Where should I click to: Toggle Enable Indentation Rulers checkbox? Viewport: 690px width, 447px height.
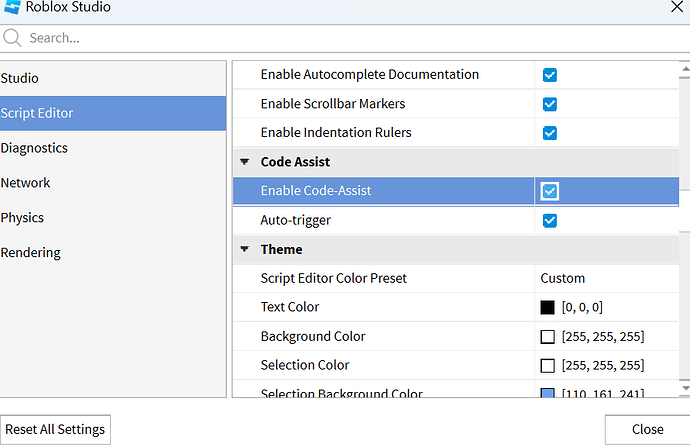point(550,133)
